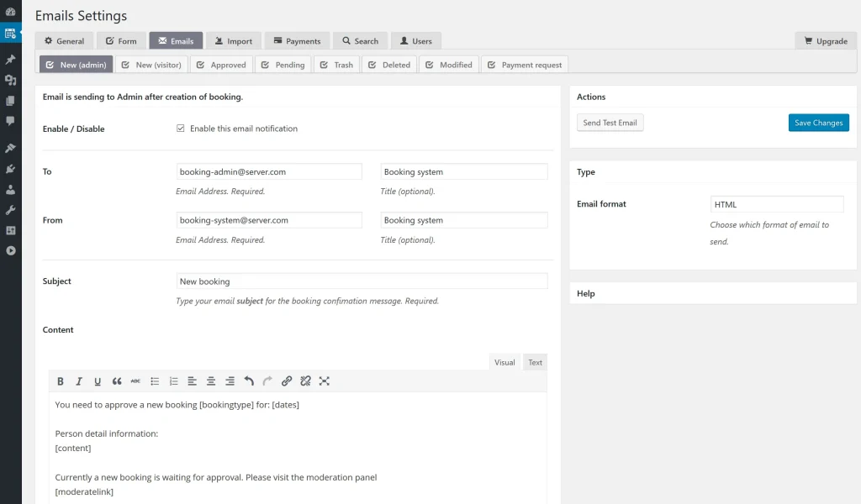Viewport: 861px width, 504px height.
Task: Enter fullscreen editing mode
Action: 324,381
